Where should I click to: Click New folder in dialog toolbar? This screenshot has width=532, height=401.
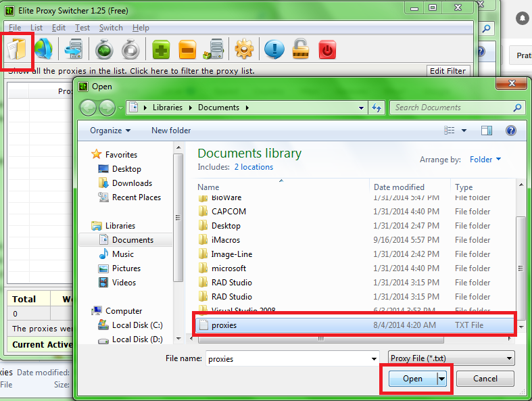coord(171,131)
